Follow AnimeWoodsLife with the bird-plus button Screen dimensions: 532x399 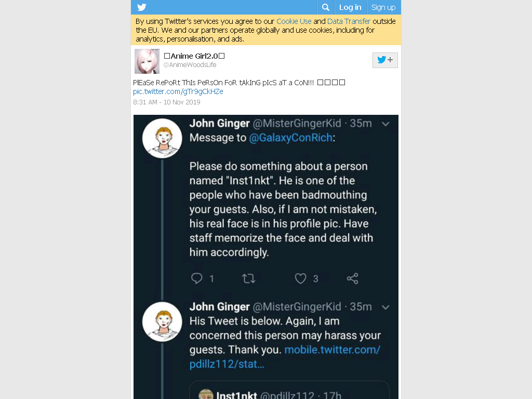pyautogui.click(x=385, y=60)
